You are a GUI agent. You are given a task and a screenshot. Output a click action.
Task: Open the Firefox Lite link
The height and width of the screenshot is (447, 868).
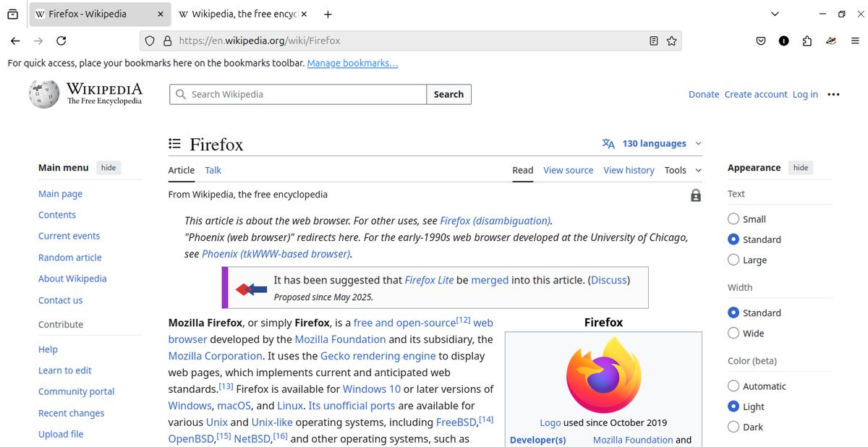[429, 280]
